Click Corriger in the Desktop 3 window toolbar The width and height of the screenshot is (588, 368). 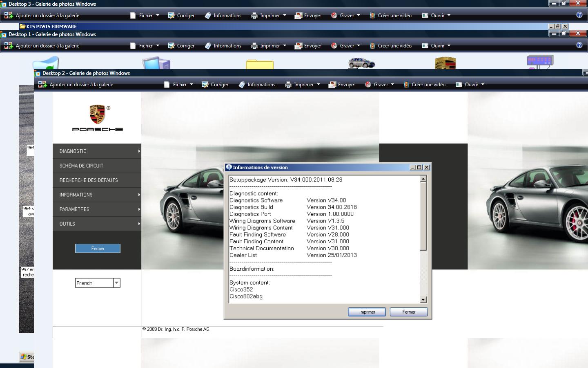tap(181, 16)
